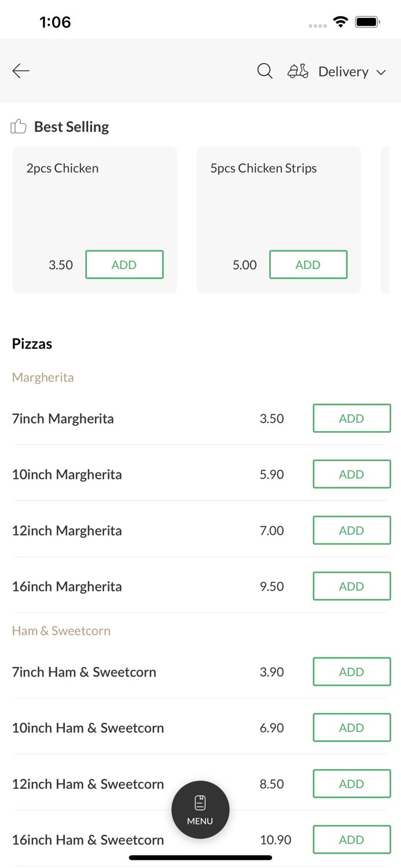Add 5pcs Chicken Strips to the order
This screenshot has width=401, height=868.
coord(308,264)
